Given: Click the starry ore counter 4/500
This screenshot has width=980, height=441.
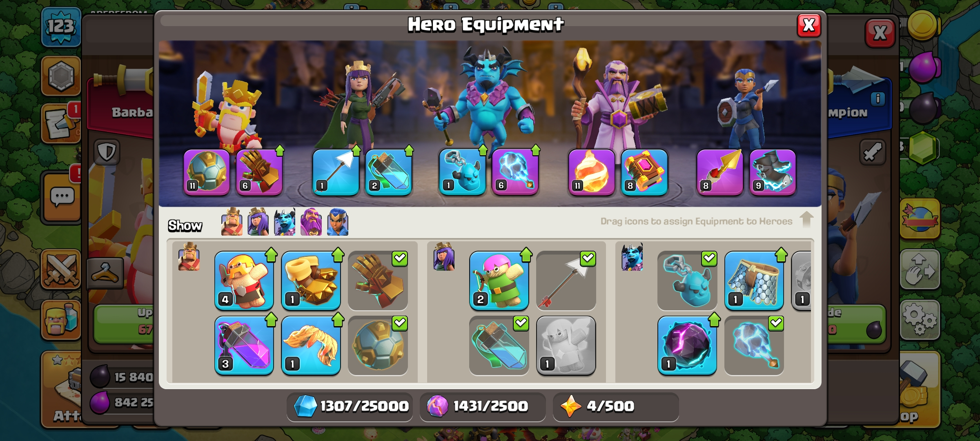Looking at the screenshot, I should (616, 406).
